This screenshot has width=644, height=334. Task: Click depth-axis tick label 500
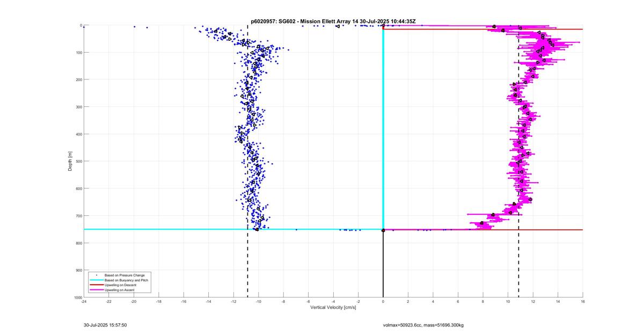(x=78, y=161)
